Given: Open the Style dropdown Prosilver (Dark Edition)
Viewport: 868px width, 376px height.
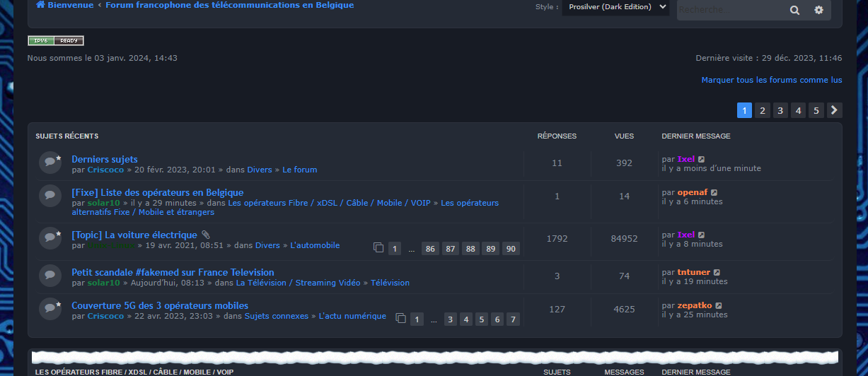Looking at the screenshot, I should 615,7.
